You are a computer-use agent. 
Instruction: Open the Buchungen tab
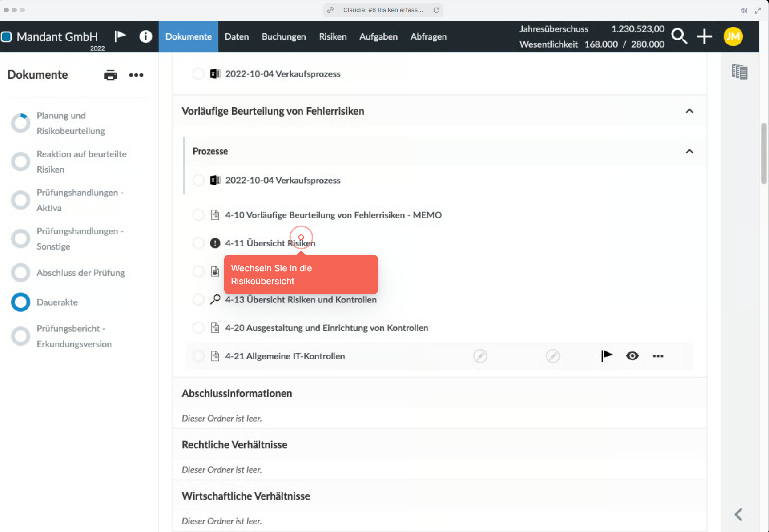coord(284,36)
